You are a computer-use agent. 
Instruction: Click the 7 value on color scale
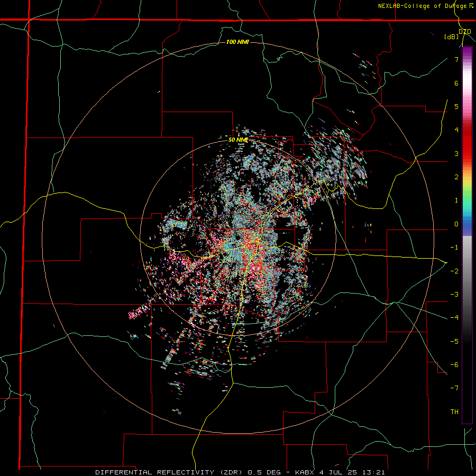456,59
